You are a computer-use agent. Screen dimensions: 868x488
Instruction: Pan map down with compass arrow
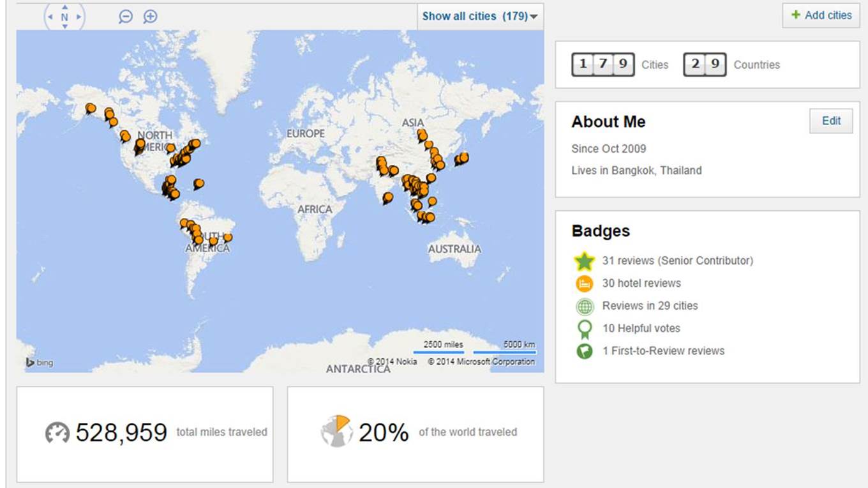point(64,27)
